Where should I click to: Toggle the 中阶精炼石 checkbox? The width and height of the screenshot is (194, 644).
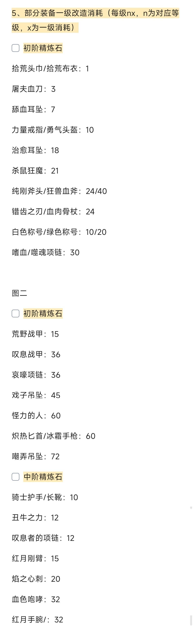click(16, 477)
